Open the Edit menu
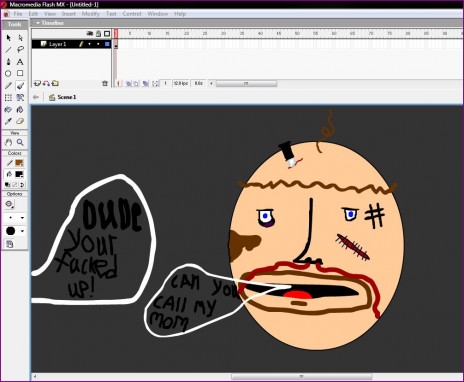Image resolution: width=464 pixels, height=382 pixels. pyautogui.click(x=33, y=14)
